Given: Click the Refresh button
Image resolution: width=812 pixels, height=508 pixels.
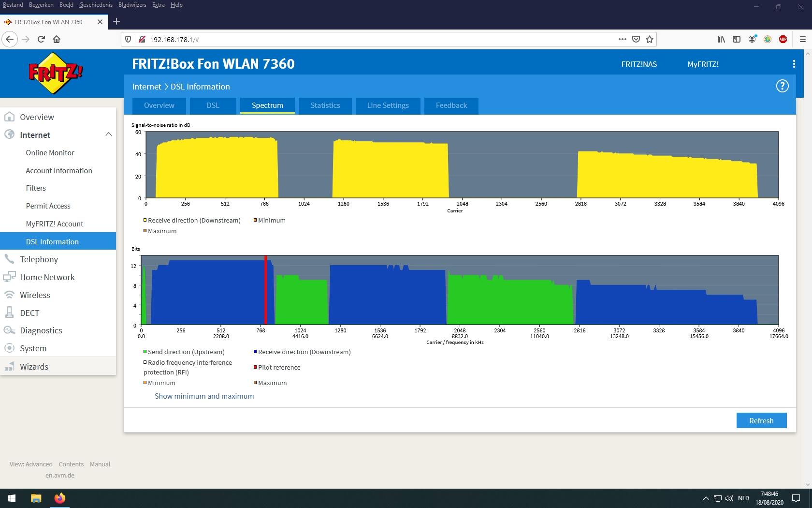Looking at the screenshot, I should pos(761,420).
